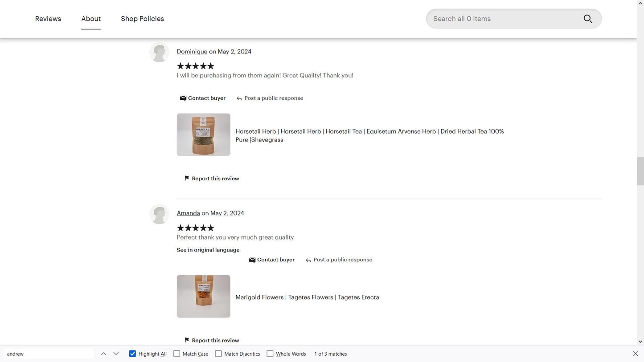Enable Match Diacritics checkbox
Viewport: 644px width, 362px height.
pyautogui.click(x=218, y=354)
